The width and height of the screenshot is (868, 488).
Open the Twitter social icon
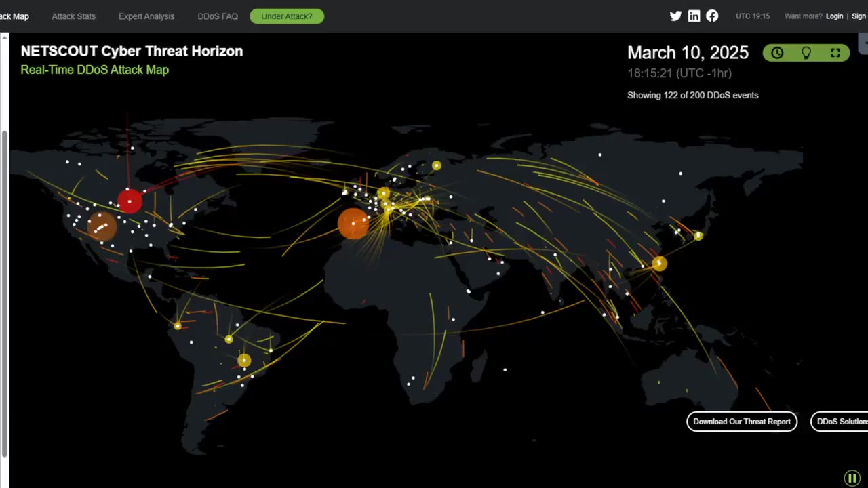tap(675, 16)
